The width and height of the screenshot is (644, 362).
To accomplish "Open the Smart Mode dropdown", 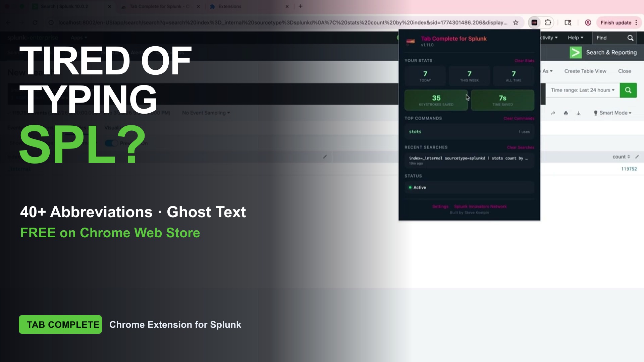I will click(612, 113).
